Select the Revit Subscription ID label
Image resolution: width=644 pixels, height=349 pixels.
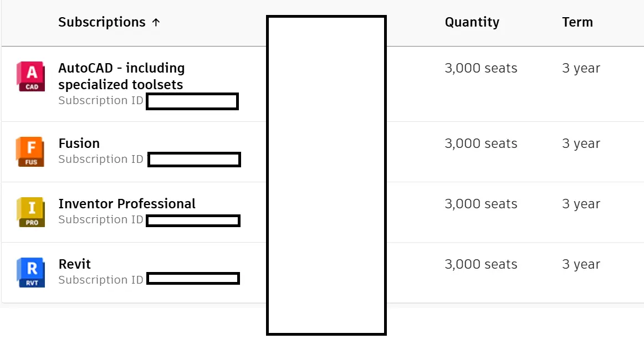pos(101,280)
